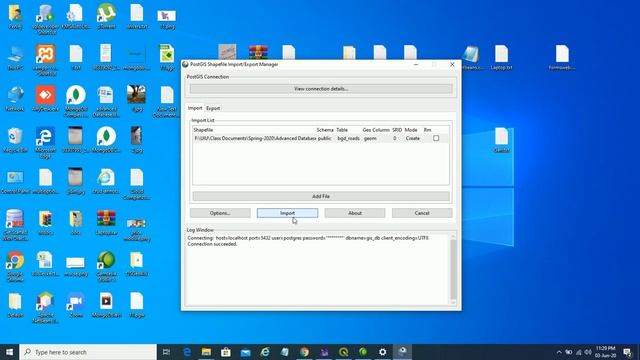Click the About button
640x360 pixels.
pos(355,213)
